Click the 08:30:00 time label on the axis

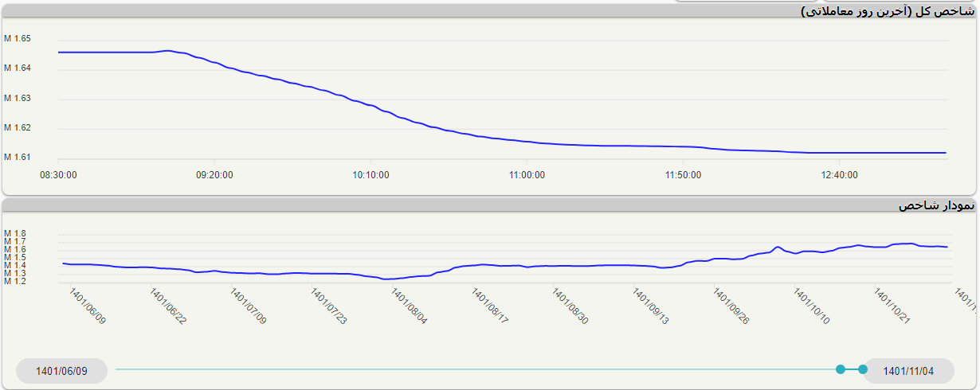click(x=58, y=175)
